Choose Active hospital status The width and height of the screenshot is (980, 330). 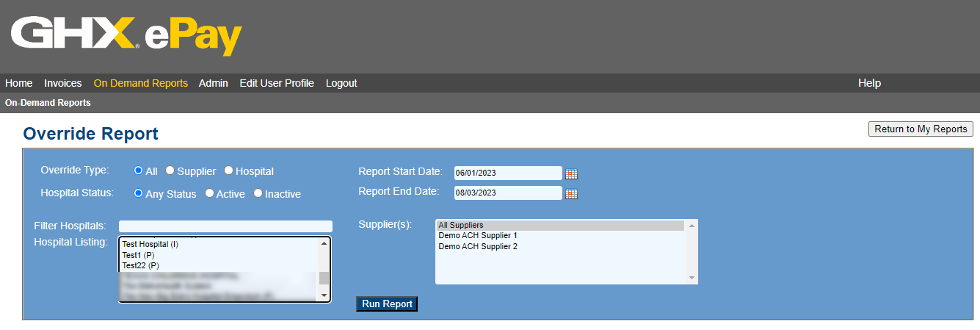pyautogui.click(x=209, y=193)
